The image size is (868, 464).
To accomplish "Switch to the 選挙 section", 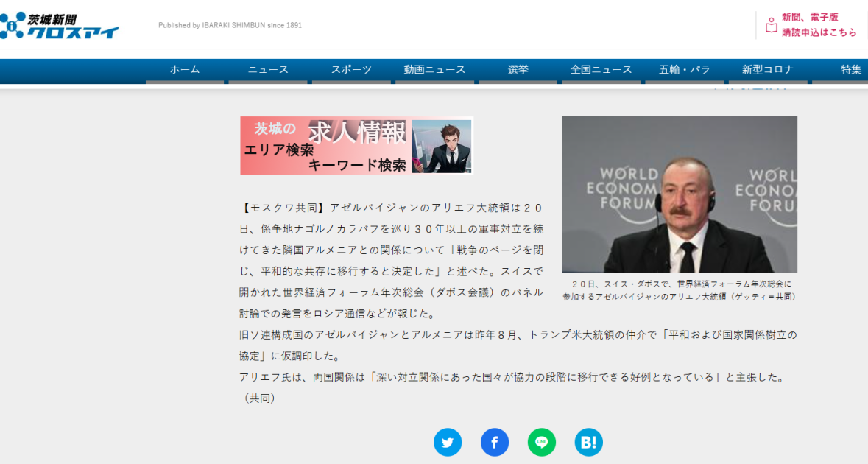I will pyautogui.click(x=518, y=70).
